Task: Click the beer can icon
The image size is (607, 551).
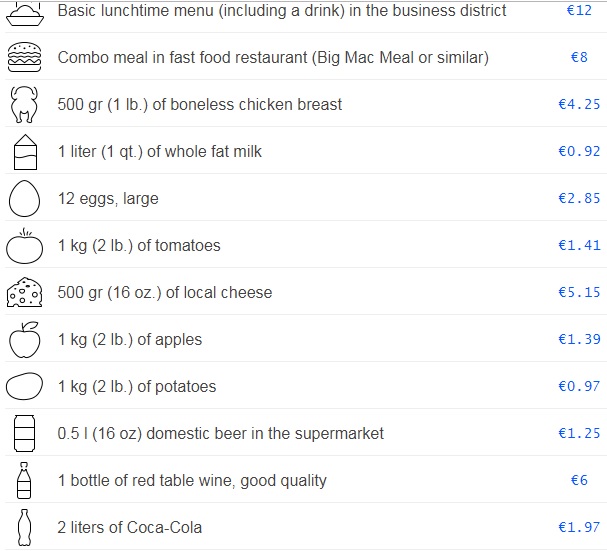Action: pyautogui.click(x=23, y=433)
